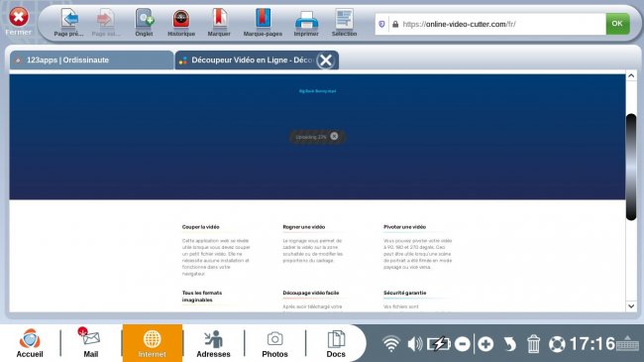
Task: Click the minus zoom out icon
Action: [x=463, y=344]
